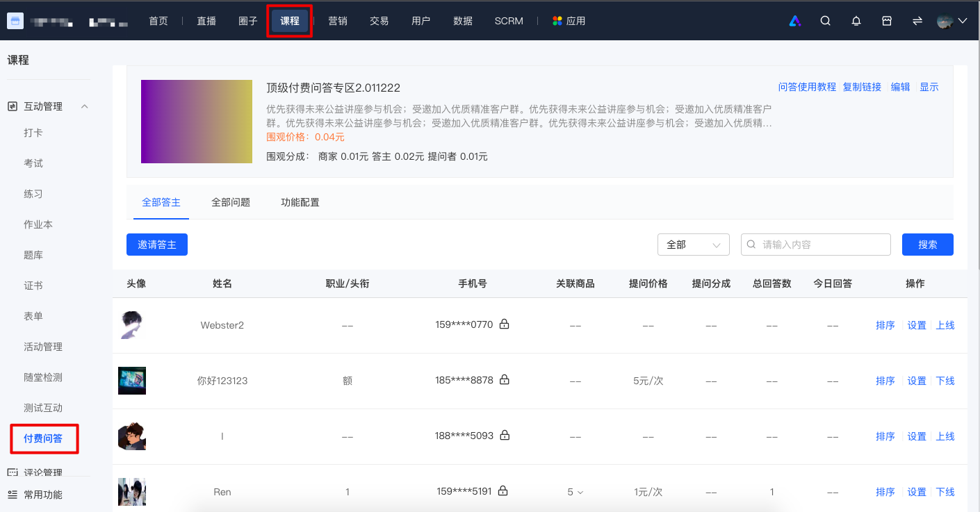Collapse the 互动管理 sidebar section
The image size is (980, 512).
pyautogui.click(x=85, y=106)
